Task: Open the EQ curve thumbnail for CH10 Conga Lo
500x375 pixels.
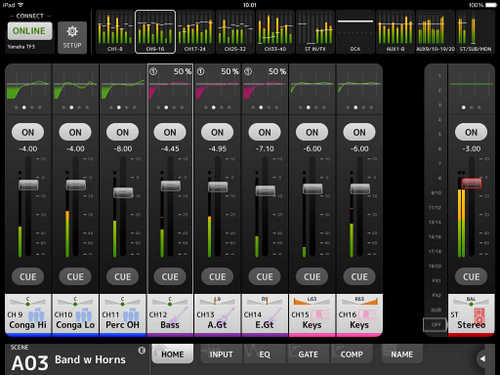Action: point(76,89)
